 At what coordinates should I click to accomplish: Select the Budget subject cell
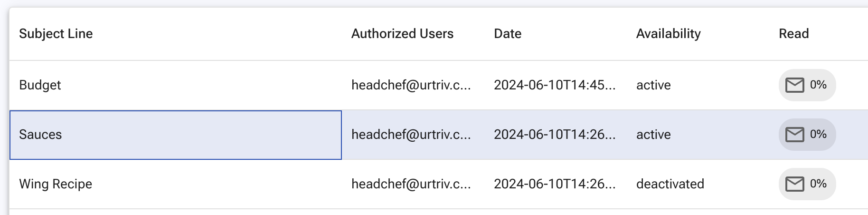click(x=176, y=85)
